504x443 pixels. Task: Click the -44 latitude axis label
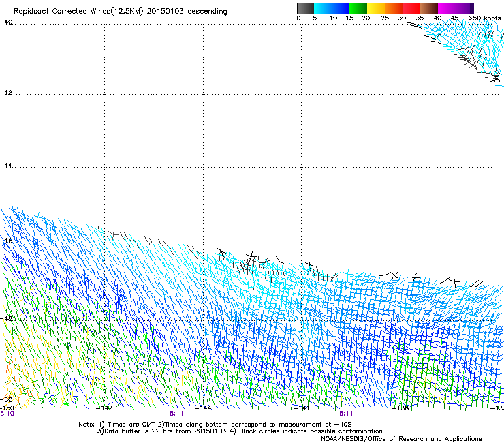(x=6, y=166)
